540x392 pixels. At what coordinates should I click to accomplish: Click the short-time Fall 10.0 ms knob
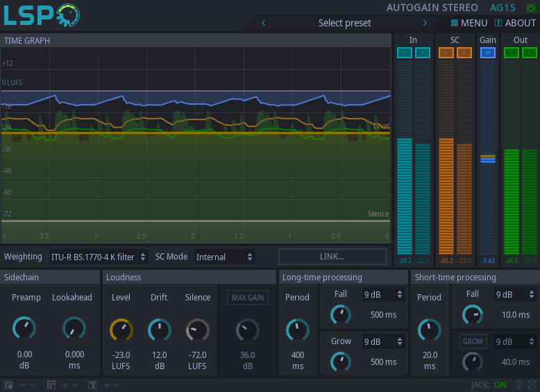473,314
